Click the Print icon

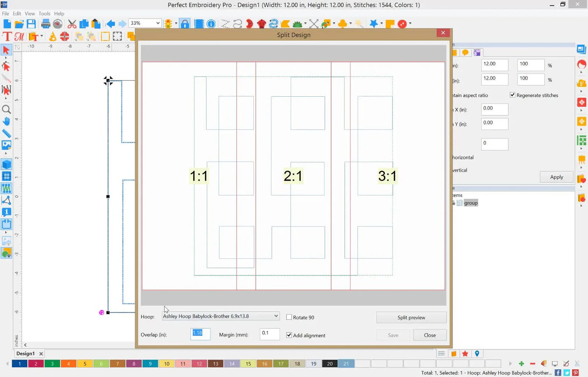pyautogui.click(x=46, y=24)
